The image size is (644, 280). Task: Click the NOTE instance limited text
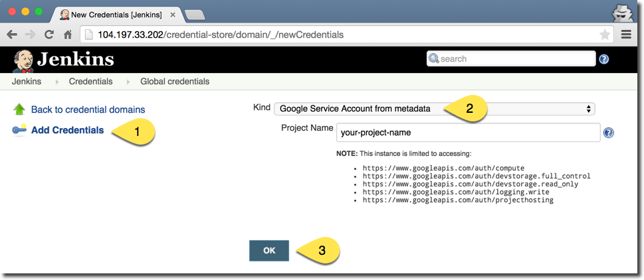[x=403, y=154]
